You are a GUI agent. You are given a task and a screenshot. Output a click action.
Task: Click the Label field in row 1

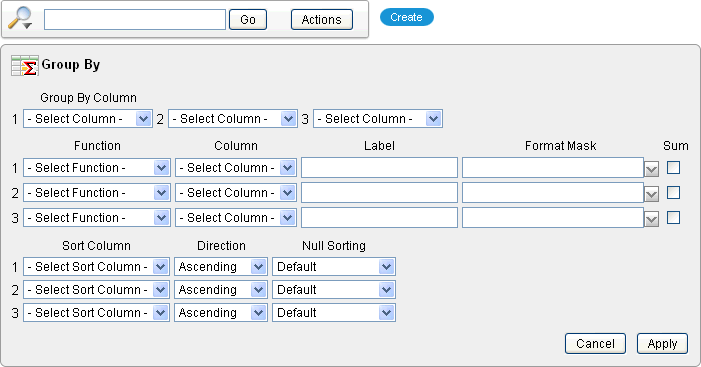[x=379, y=168]
